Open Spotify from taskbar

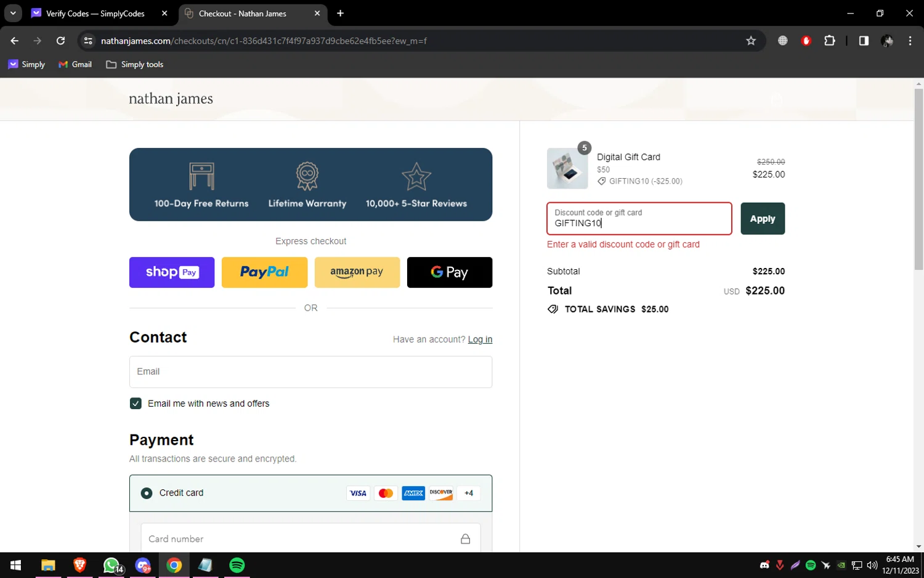click(237, 565)
